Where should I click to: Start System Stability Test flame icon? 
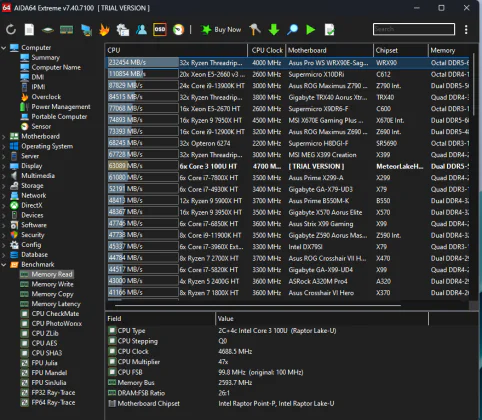pyautogui.click(x=104, y=30)
